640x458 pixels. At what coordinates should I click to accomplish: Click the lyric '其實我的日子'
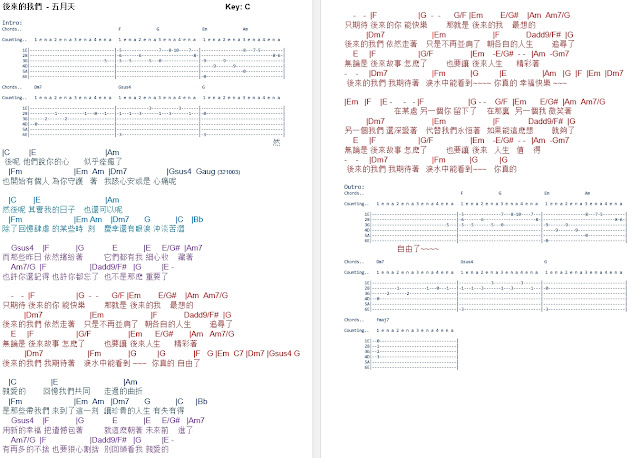(51, 210)
